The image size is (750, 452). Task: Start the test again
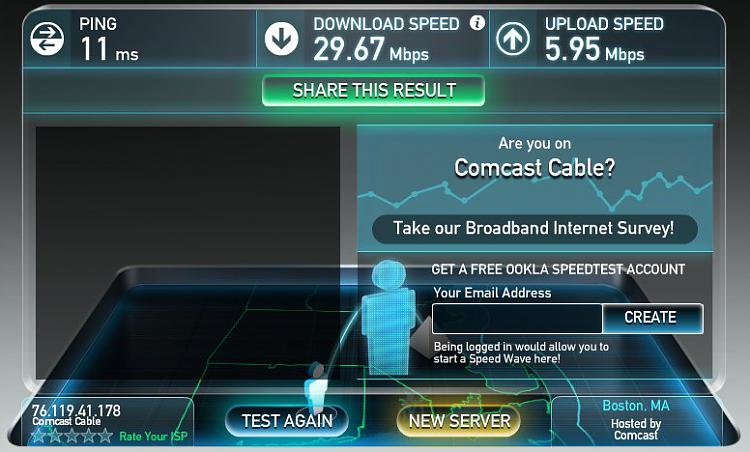(x=287, y=421)
